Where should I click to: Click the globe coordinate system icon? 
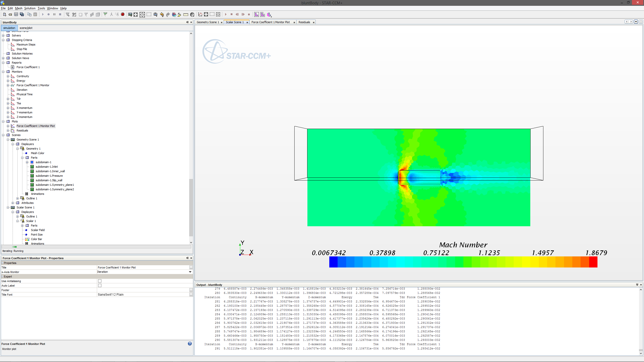tap(192, 15)
